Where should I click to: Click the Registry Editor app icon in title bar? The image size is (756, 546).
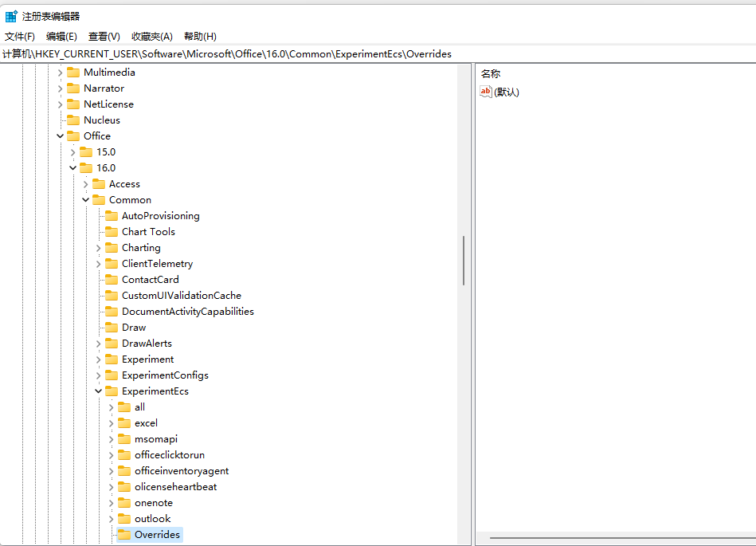pos(11,17)
